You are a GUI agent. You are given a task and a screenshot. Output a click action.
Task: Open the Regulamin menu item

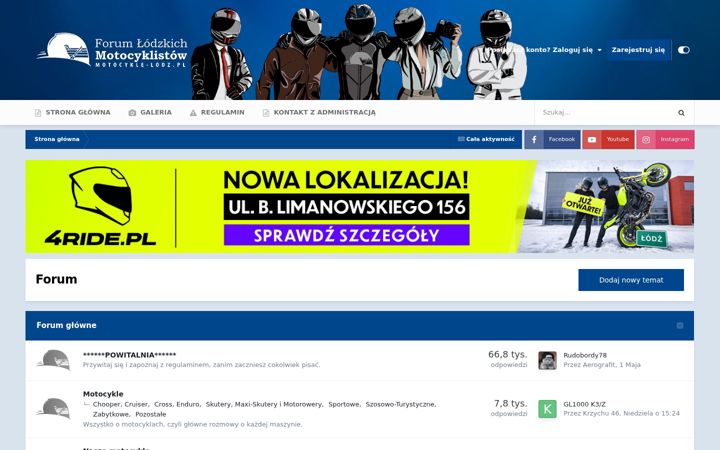[217, 112]
